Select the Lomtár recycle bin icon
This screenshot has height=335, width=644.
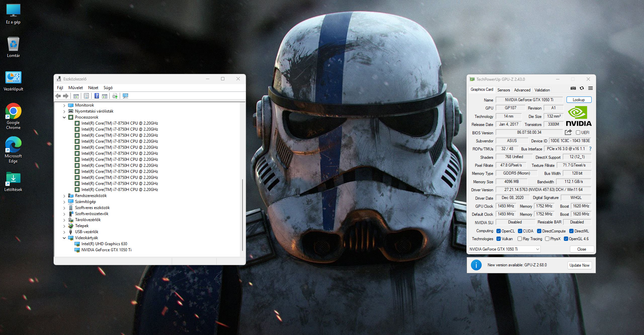[x=13, y=47]
